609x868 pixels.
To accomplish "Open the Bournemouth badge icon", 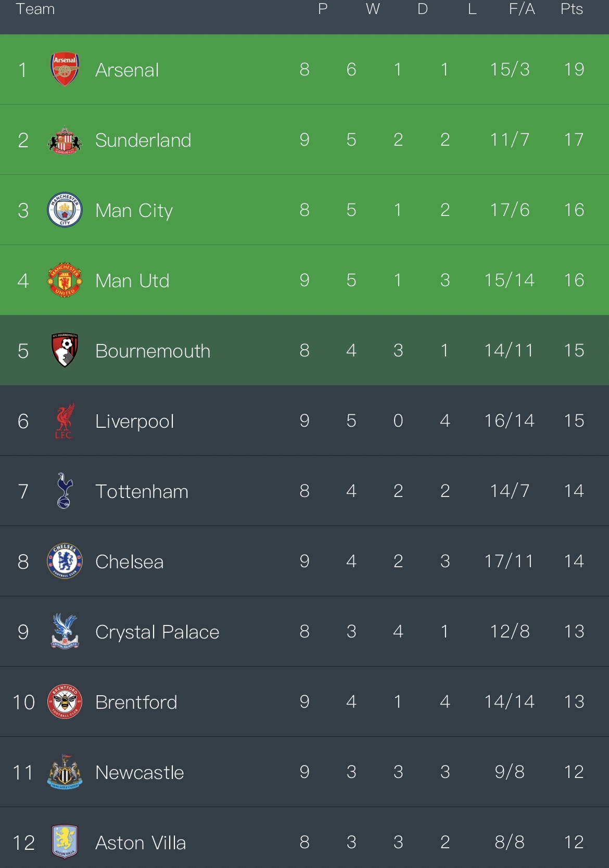I will coord(65,350).
